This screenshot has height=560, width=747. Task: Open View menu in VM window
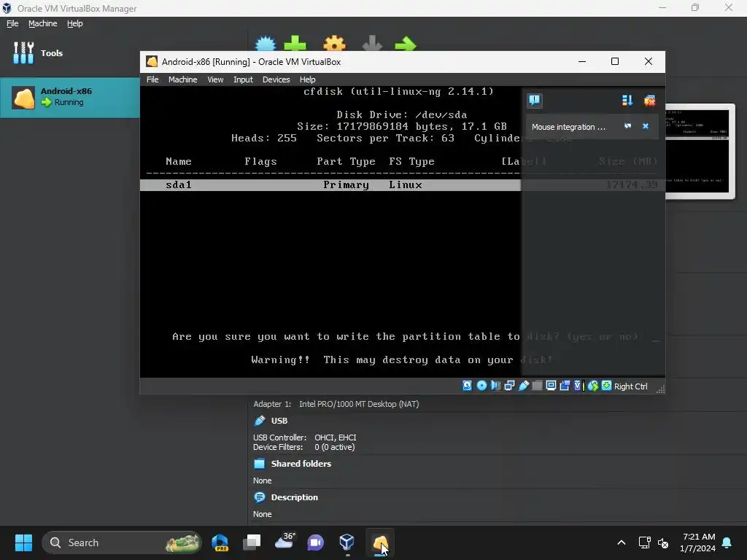click(215, 79)
